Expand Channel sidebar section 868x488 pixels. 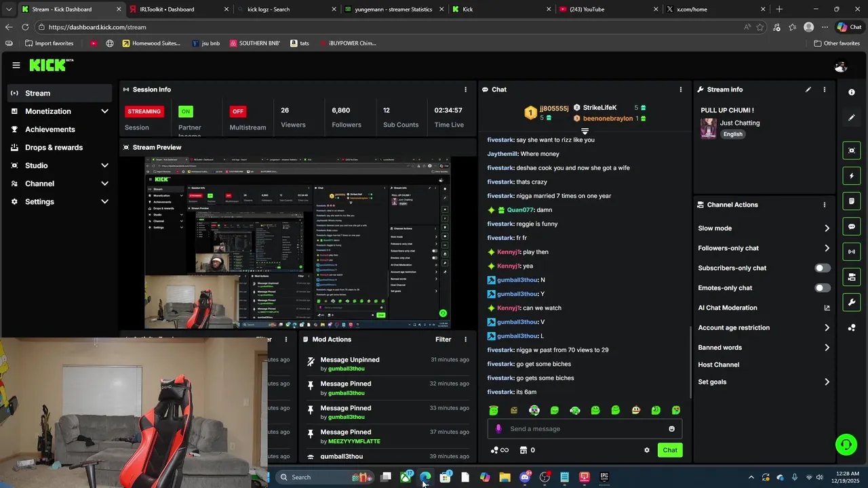104,184
